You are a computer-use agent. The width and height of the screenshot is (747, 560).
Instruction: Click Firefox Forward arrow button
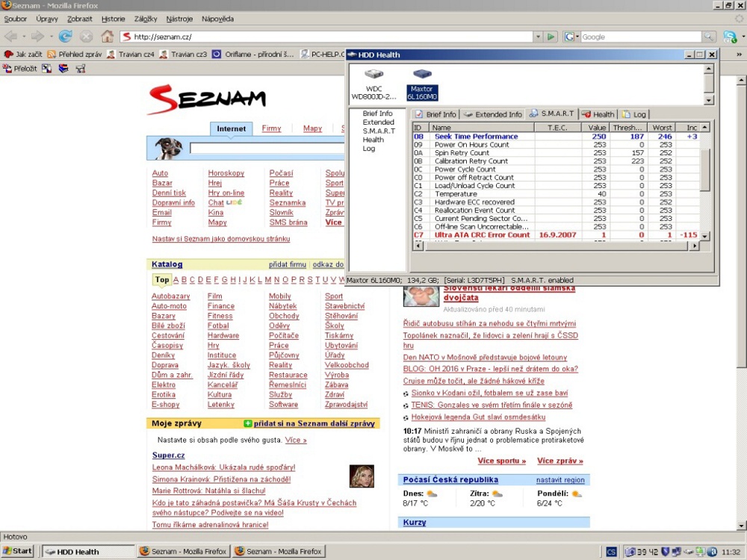37,37
